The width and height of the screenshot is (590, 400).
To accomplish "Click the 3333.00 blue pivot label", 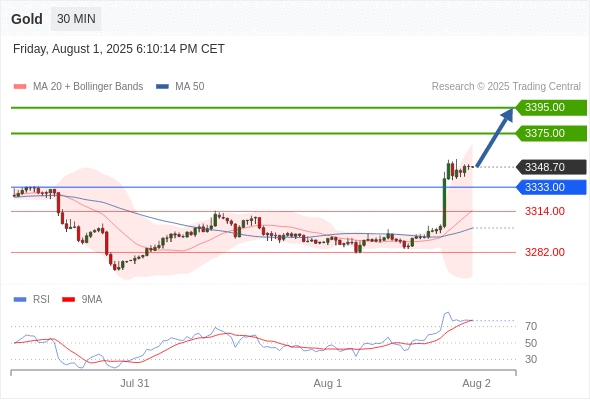I will tap(551, 187).
